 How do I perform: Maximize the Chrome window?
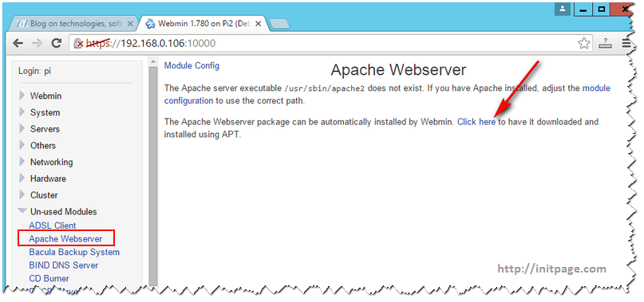click(602, 9)
